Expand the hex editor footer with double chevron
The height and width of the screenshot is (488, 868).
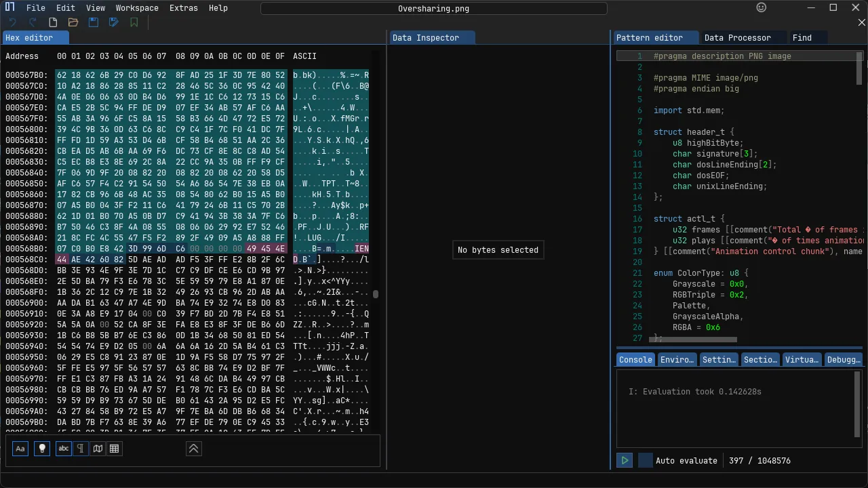click(193, 448)
